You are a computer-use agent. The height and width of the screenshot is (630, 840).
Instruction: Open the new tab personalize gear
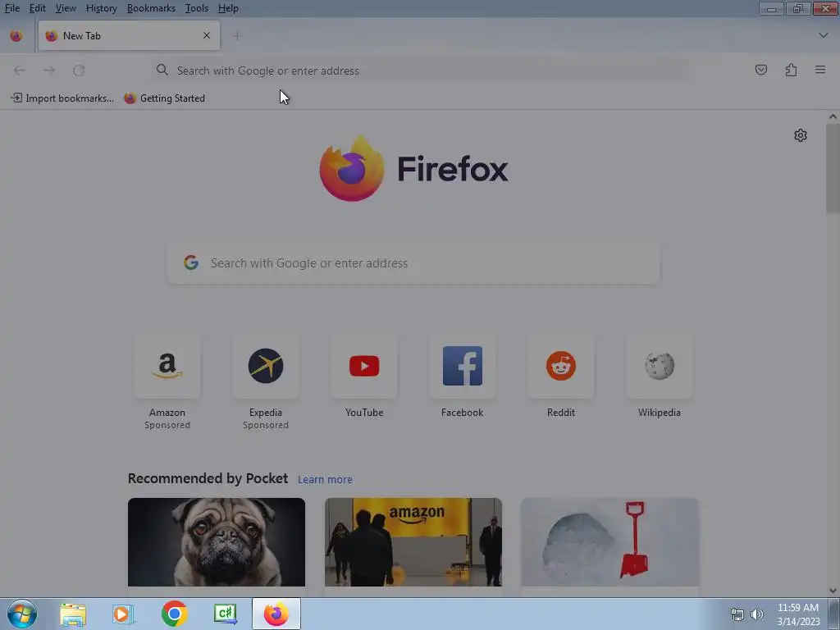click(x=801, y=135)
